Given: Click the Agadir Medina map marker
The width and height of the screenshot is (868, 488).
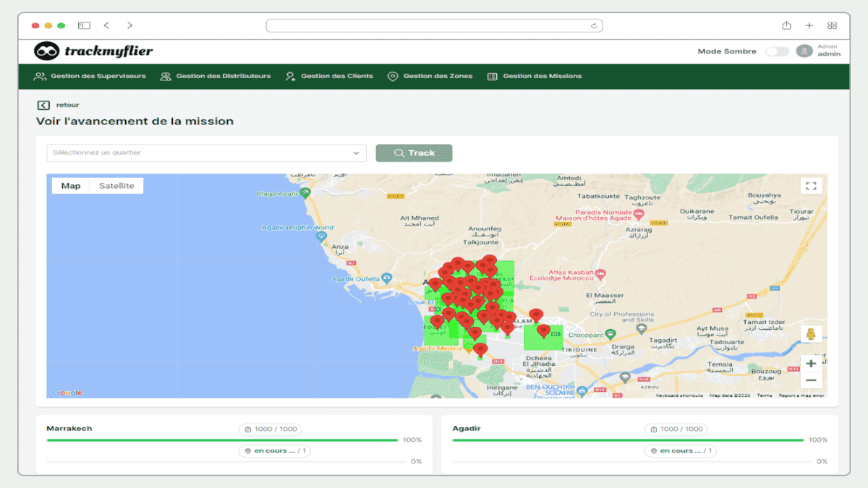Looking at the screenshot, I should coord(469,350).
